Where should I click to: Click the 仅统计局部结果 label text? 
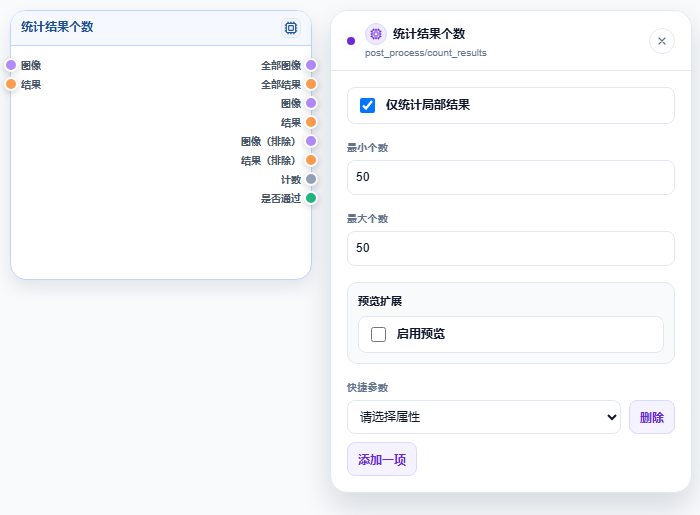(x=428, y=105)
